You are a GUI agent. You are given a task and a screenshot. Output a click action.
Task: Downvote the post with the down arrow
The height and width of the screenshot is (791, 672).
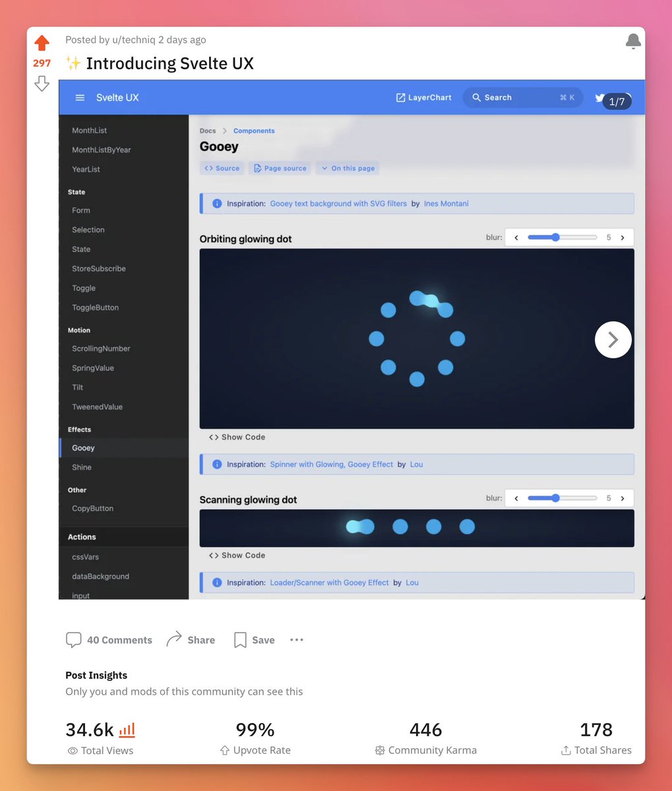(x=42, y=83)
